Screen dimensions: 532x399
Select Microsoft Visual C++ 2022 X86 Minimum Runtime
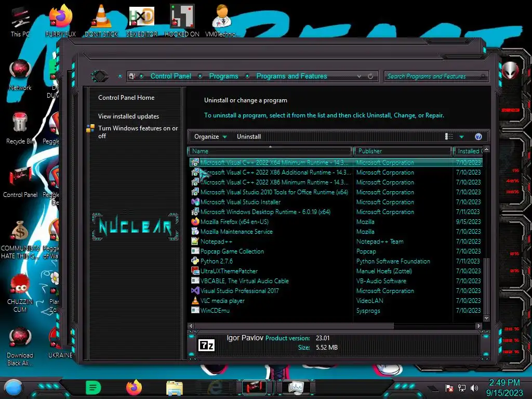(336, 182)
